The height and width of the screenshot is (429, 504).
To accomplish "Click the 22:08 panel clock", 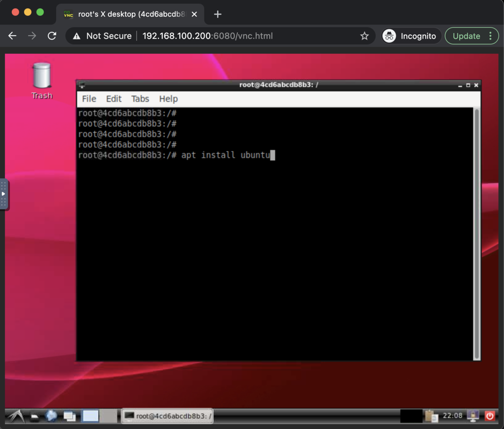I will point(452,416).
